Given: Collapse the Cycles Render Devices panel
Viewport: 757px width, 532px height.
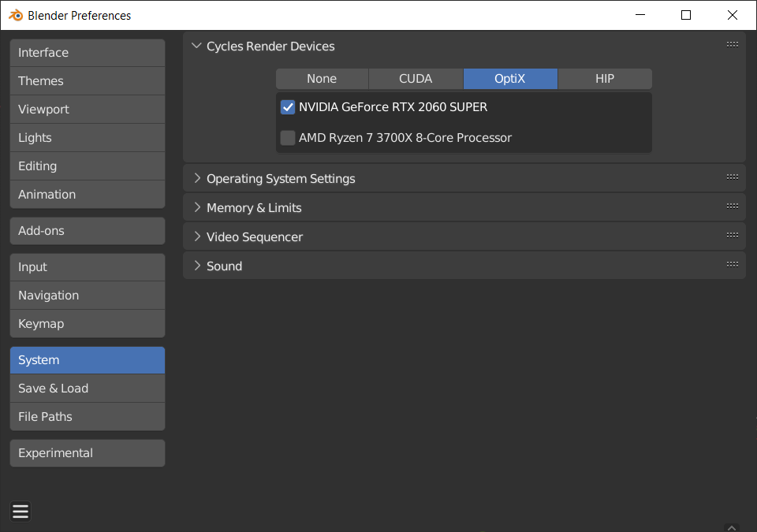Looking at the screenshot, I should (x=196, y=46).
